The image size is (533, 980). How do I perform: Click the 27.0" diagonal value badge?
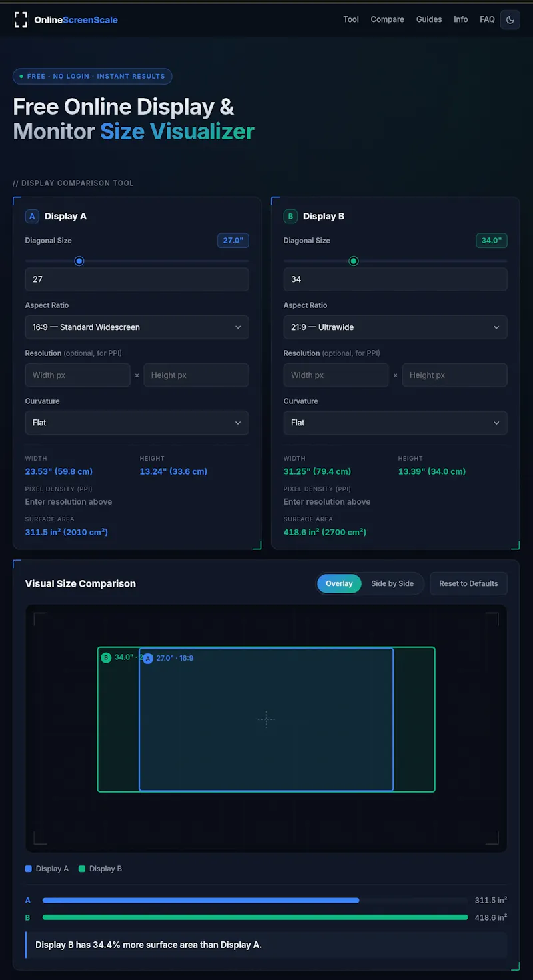pos(233,241)
